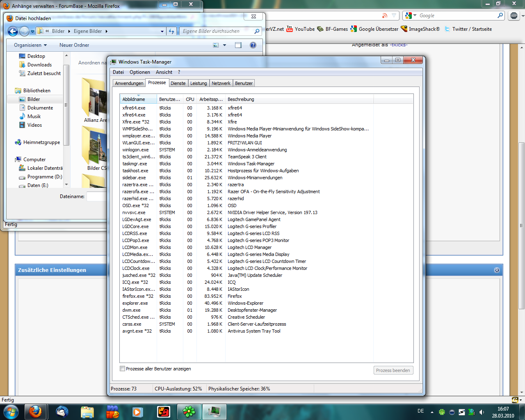The image size is (525, 420).
Task: Open the YouTube bookmark
Action: tap(301, 29)
